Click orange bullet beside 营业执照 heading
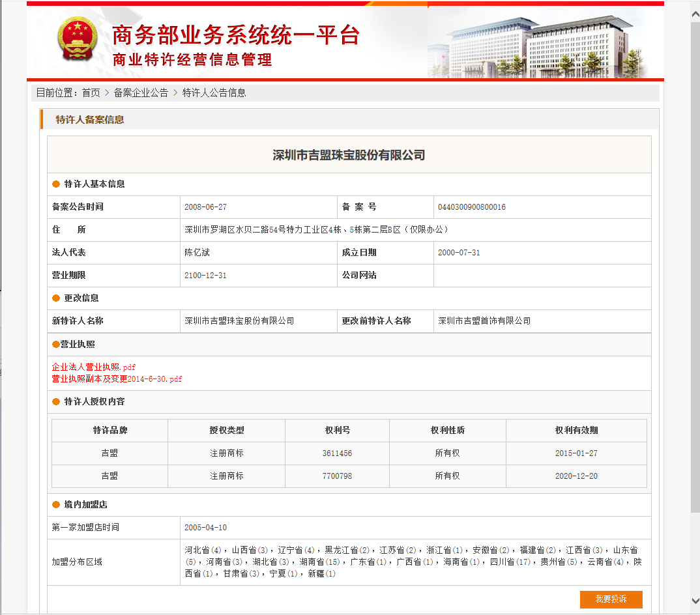Image resolution: width=700 pixels, height=615 pixels. (x=55, y=345)
